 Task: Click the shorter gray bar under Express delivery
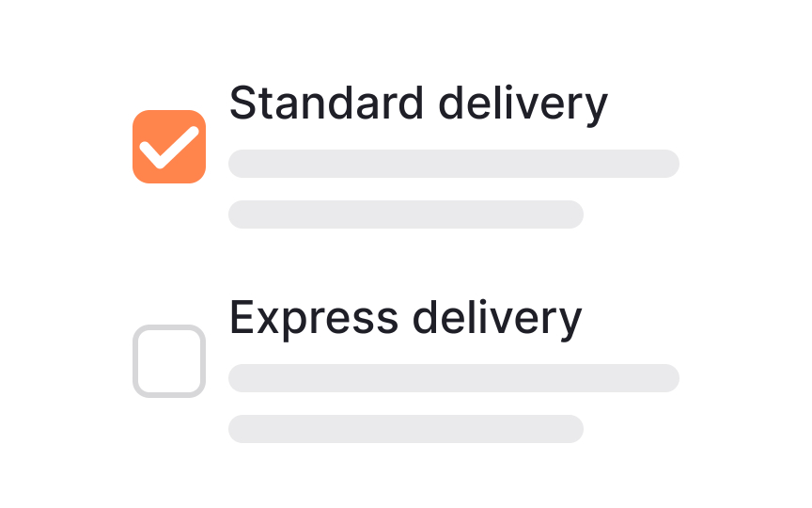pyautogui.click(x=406, y=429)
